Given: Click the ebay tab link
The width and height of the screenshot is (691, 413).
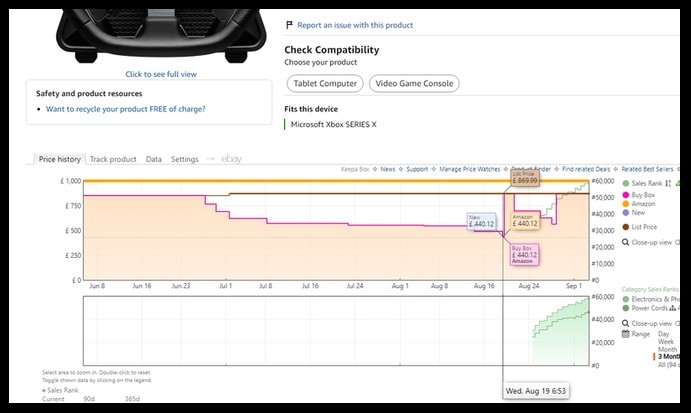Looking at the screenshot, I should coord(231,159).
